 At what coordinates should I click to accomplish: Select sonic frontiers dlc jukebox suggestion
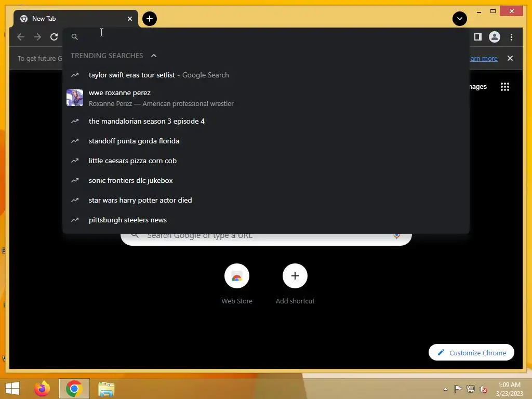pos(266,180)
